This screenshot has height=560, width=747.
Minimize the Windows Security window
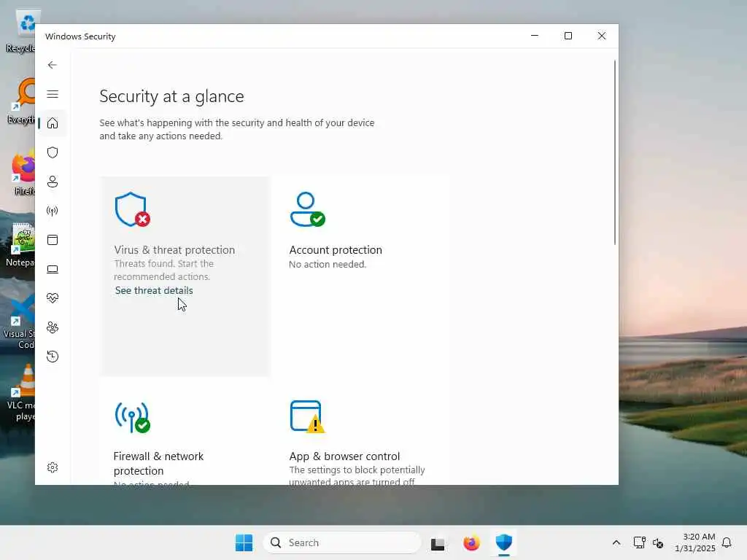(535, 36)
